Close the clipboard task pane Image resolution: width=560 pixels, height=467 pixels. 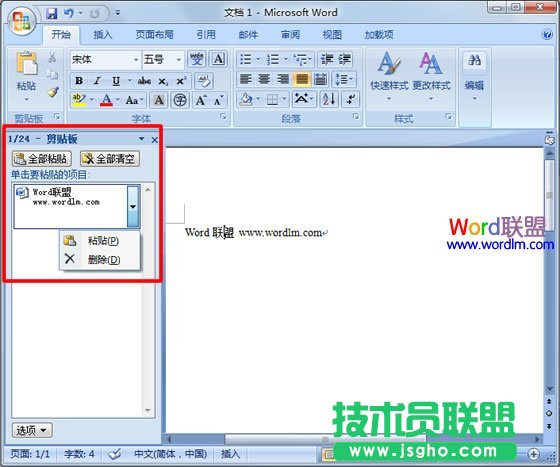coord(155,140)
